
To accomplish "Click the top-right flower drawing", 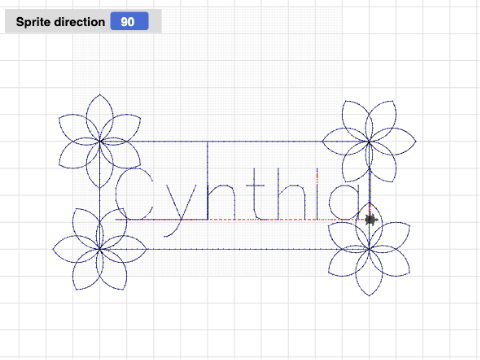I will click(369, 141).
